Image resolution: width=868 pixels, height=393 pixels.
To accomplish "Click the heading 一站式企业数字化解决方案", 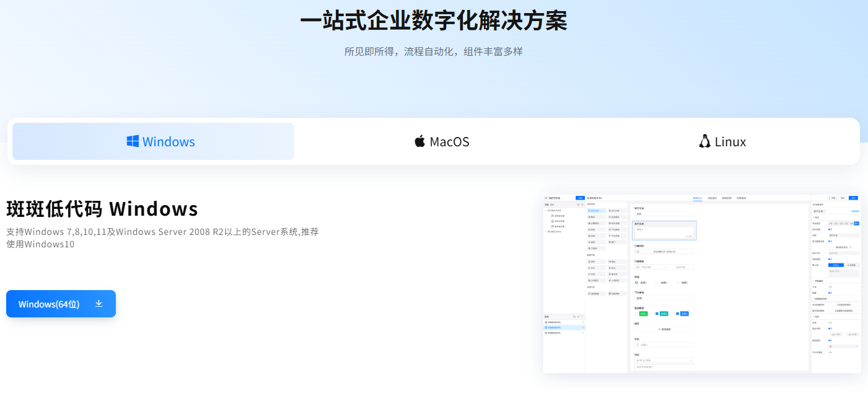I will [434, 20].
